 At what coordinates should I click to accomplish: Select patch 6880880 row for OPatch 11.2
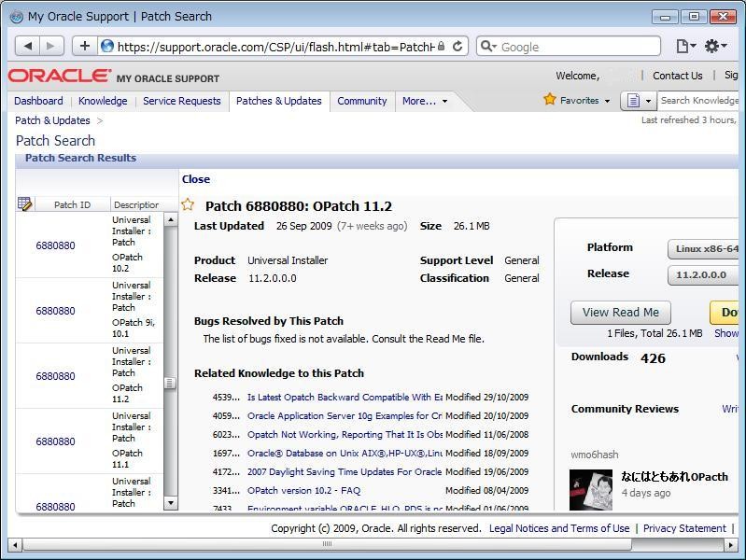[90, 375]
